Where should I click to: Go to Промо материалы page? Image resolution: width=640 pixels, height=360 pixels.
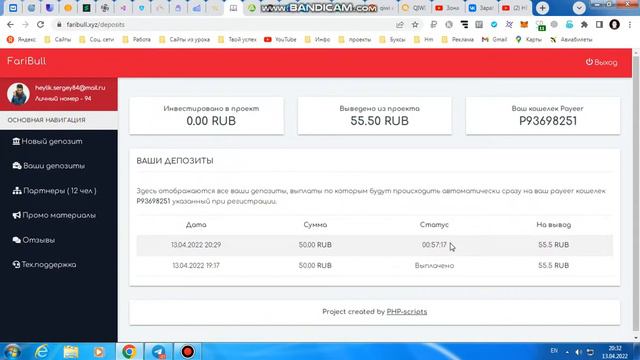pyautogui.click(x=54, y=215)
